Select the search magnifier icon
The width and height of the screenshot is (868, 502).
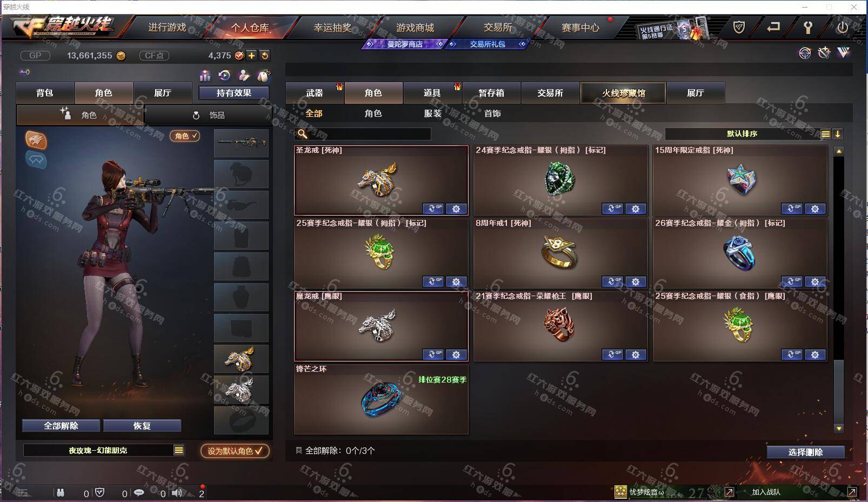point(303,134)
